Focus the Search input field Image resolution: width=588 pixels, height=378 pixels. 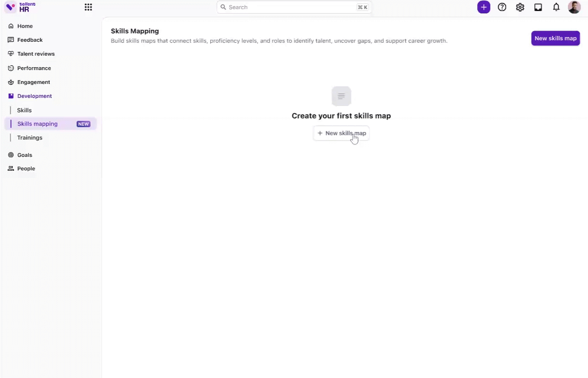[294, 7]
